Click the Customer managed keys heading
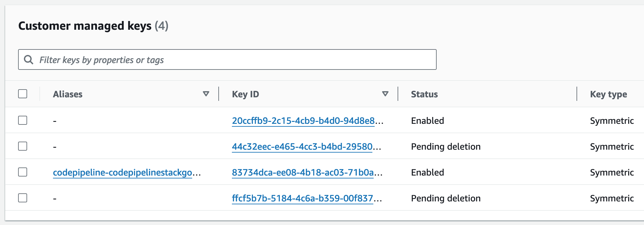The width and height of the screenshot is (644, 225). [x=93, y=26]
